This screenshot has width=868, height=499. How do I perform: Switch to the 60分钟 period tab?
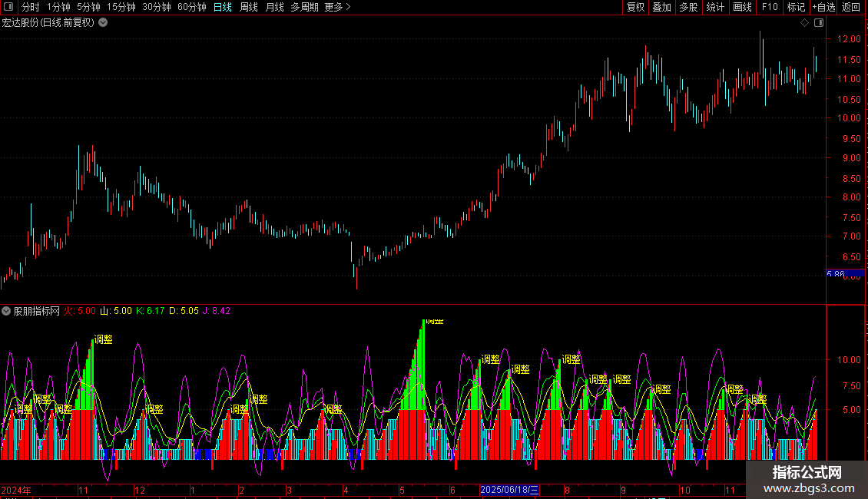[x=192, y=7]
